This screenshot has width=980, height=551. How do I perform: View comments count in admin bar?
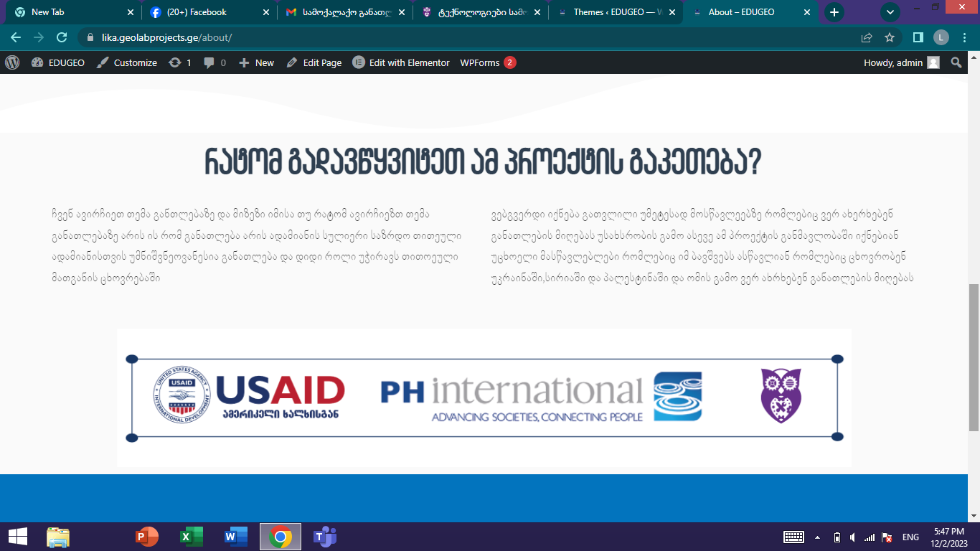tap(215, 62)
